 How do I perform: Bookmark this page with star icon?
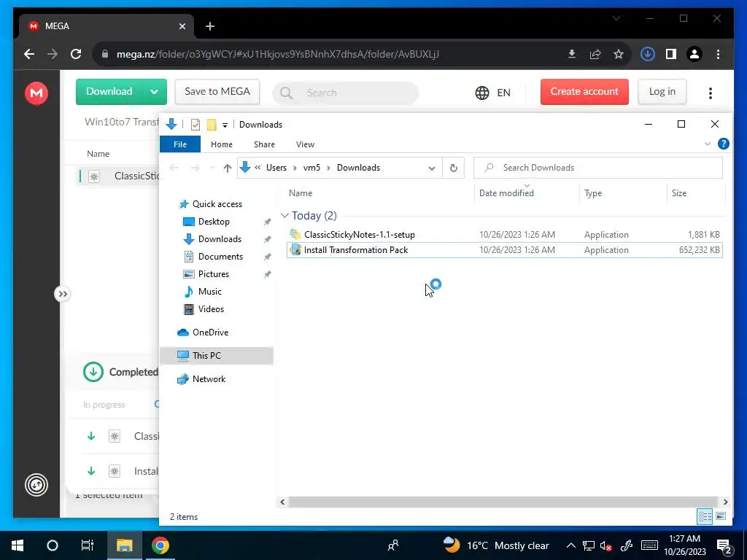coord(619,54)
